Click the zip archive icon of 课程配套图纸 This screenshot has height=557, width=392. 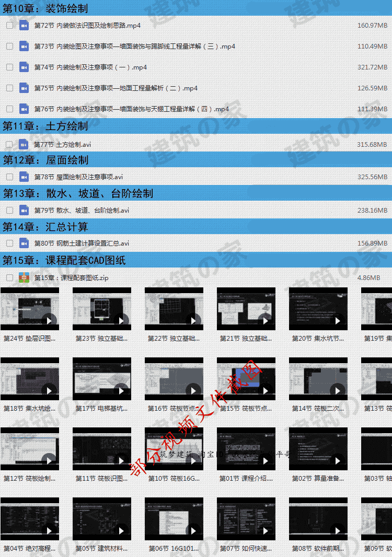click(24, 277)
